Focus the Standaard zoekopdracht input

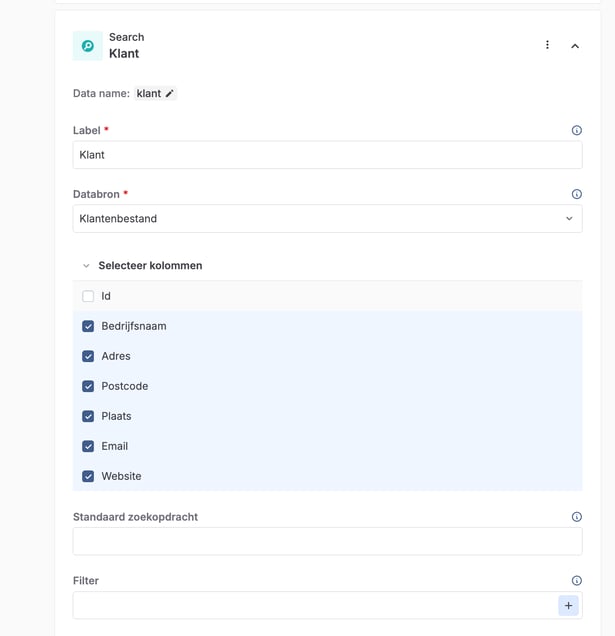click(327, 541)
